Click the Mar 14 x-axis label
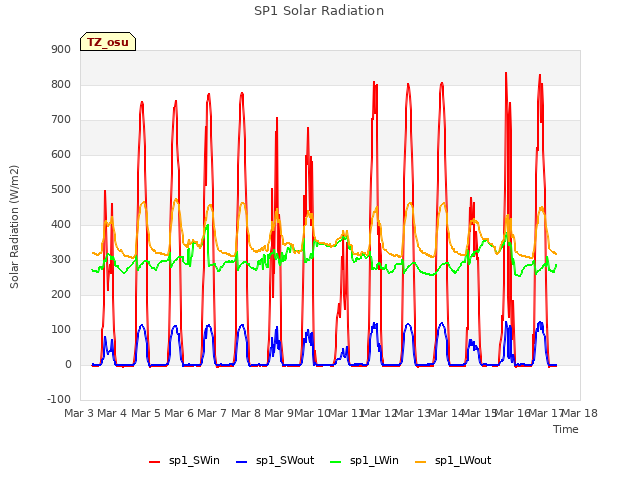This screenshot has width=640, height=480. [x=446, y=413]
